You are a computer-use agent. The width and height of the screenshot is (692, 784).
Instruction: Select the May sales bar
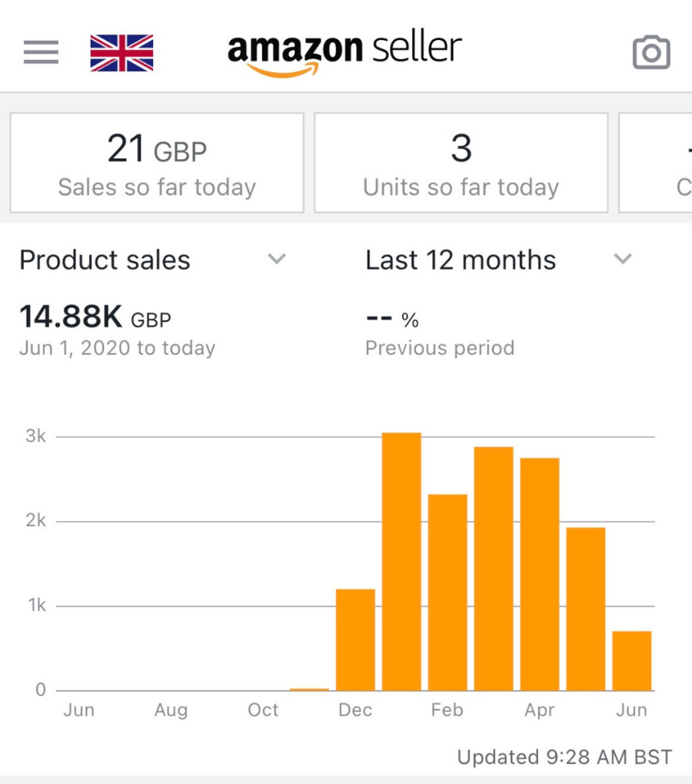tap(586, 609)
